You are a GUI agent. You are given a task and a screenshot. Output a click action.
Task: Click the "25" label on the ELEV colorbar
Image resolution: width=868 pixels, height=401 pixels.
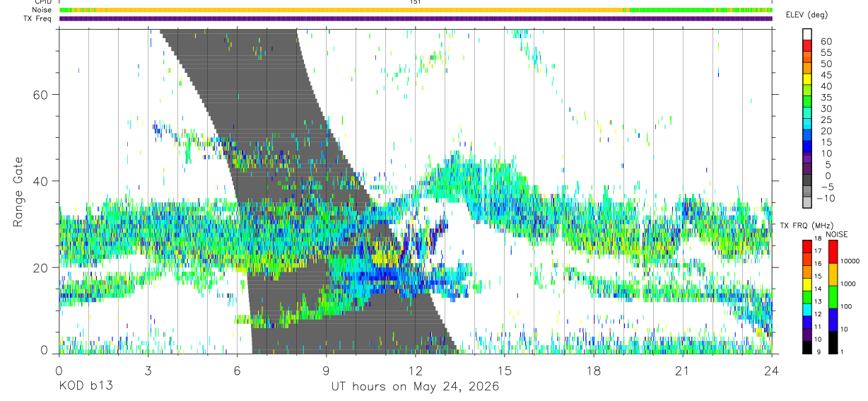point(826,120)
